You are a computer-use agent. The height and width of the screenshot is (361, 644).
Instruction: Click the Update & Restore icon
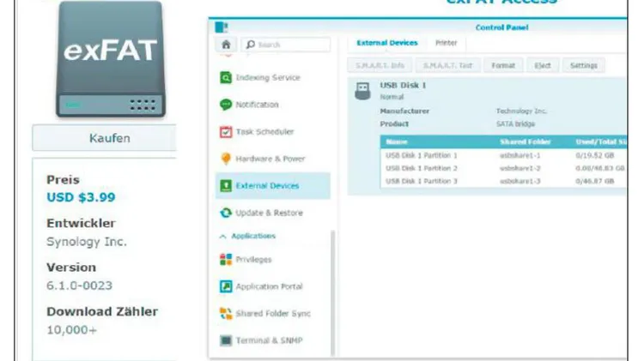tap(226, 213)
